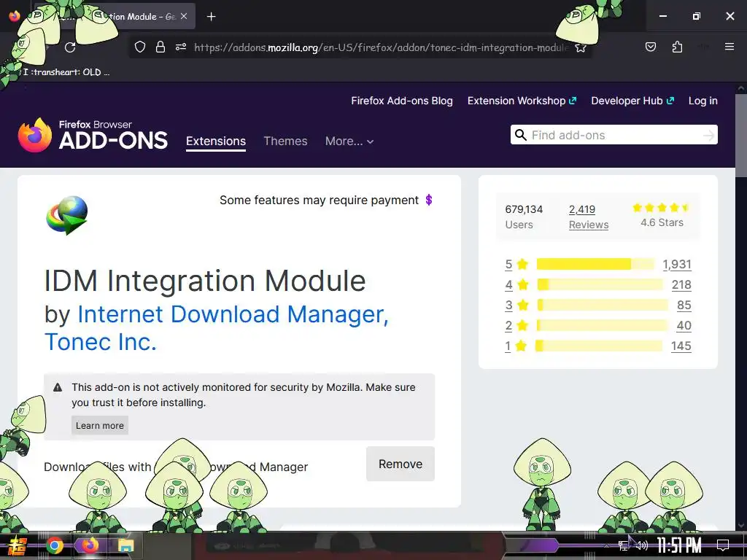This screenshot has height=560, width=747.
Task: Click the purple dollar payment icon
Action: click(x=429, y=200)
